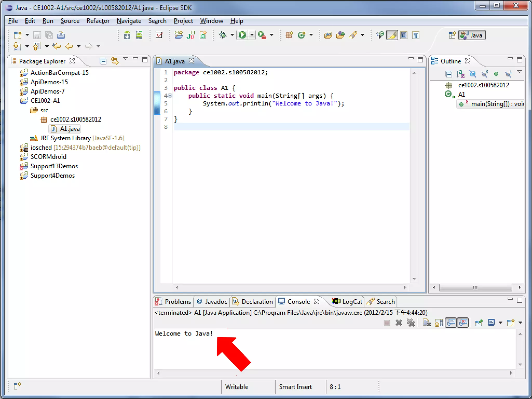Open Android Virtual Device Manager icon
Screen dimensions: 532x399
coord(139,35)
